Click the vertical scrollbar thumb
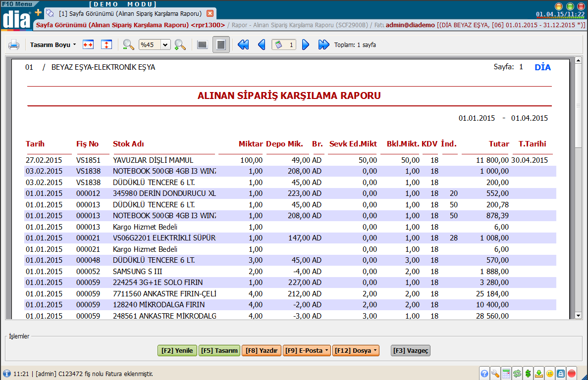The width and height of the screenshot is (588, 380). click(x=578, y=106)
